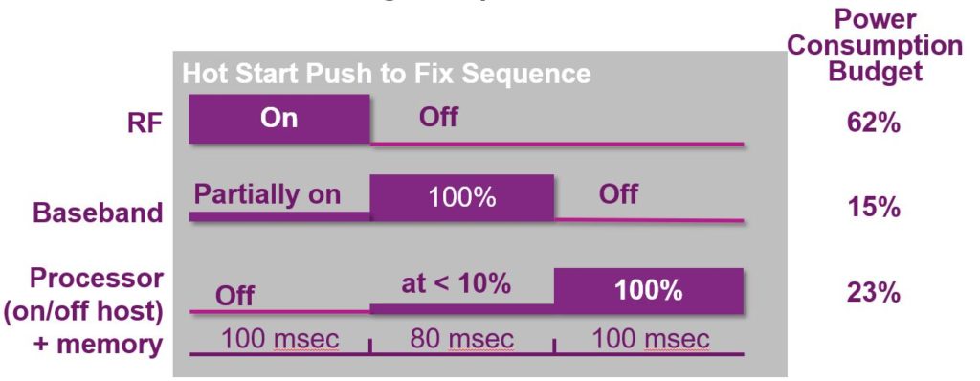
Task: Click the RF 'Off' label
Action: coord(438,117)
